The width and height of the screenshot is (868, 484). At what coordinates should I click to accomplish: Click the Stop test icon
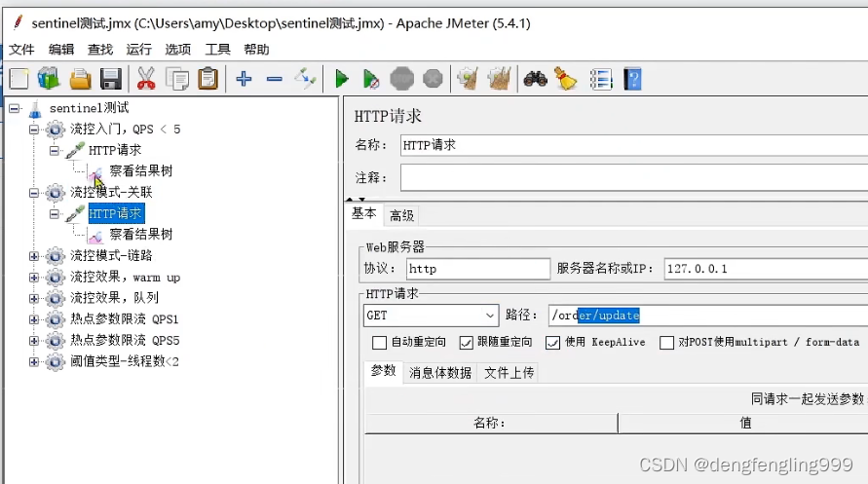[x=402, y=79]
